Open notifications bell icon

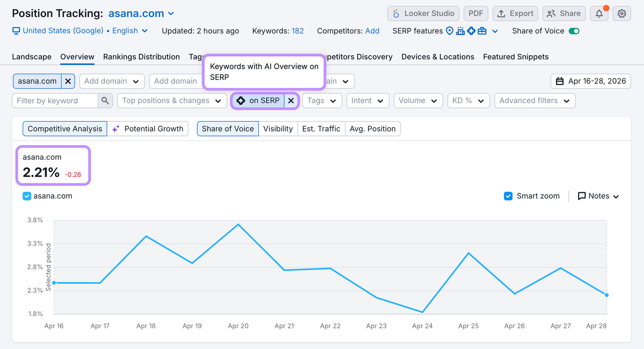click(x=599, y=14)
